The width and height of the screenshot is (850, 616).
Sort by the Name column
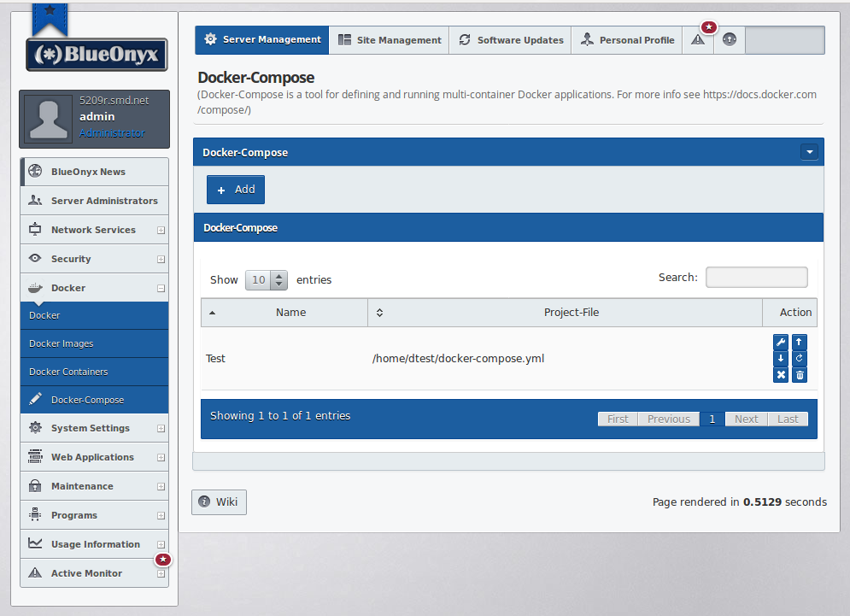284,313
